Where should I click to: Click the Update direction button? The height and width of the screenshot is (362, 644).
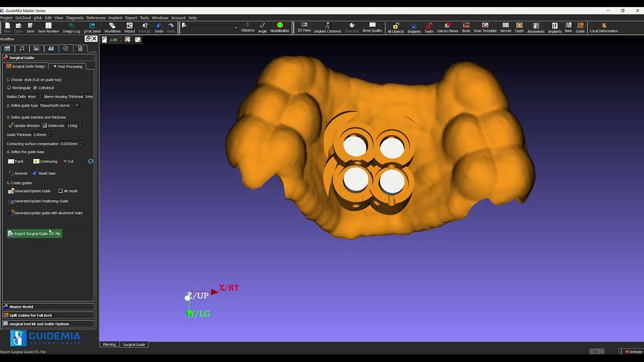click(x=24, y=125)
